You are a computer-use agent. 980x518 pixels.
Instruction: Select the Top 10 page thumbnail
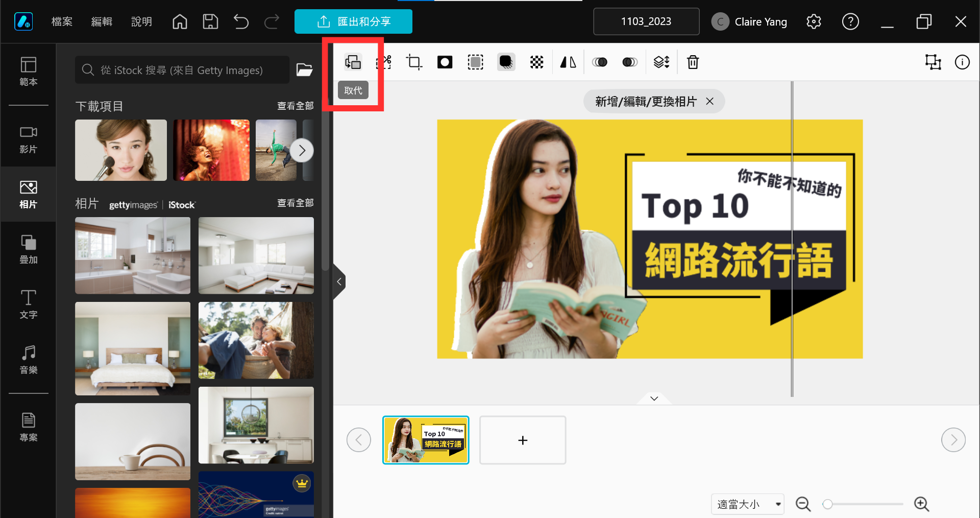tap(426, 440)
